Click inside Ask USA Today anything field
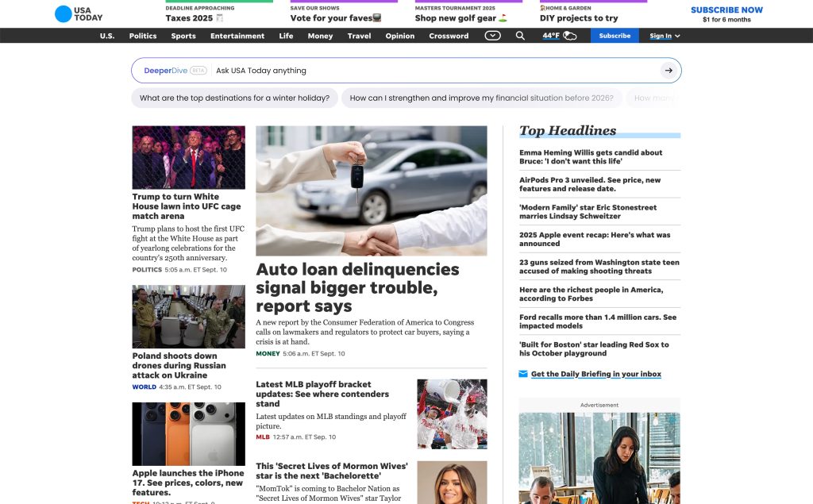 coord(429,71)
